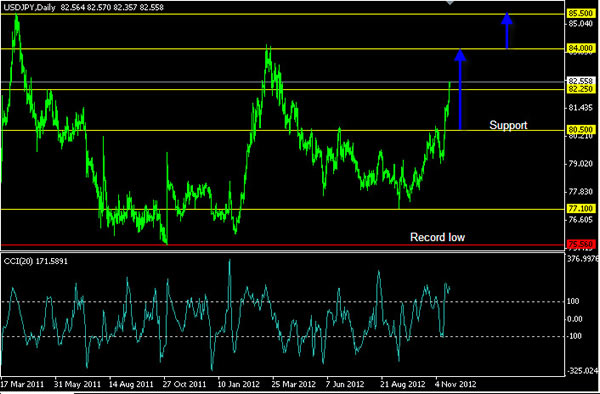Select the Record low text label
The height and width of the screenshot is (394, 600).
pyautogui.click(x=437, y=237)
